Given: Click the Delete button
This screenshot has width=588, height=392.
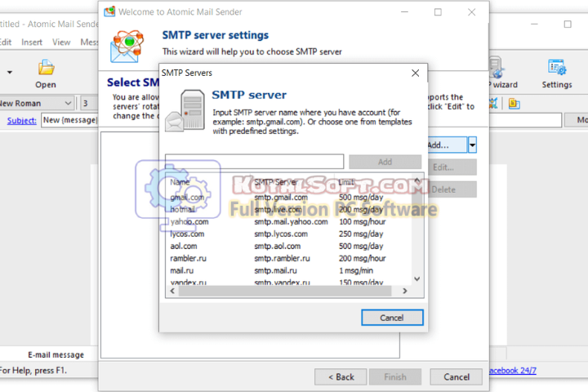Looking at the screenshot, I should coord(452,189).
